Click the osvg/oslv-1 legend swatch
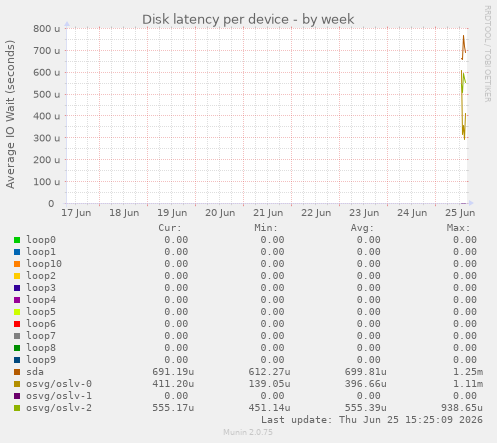Viewport: 497px width, 443px height. (x=17, y=396)
